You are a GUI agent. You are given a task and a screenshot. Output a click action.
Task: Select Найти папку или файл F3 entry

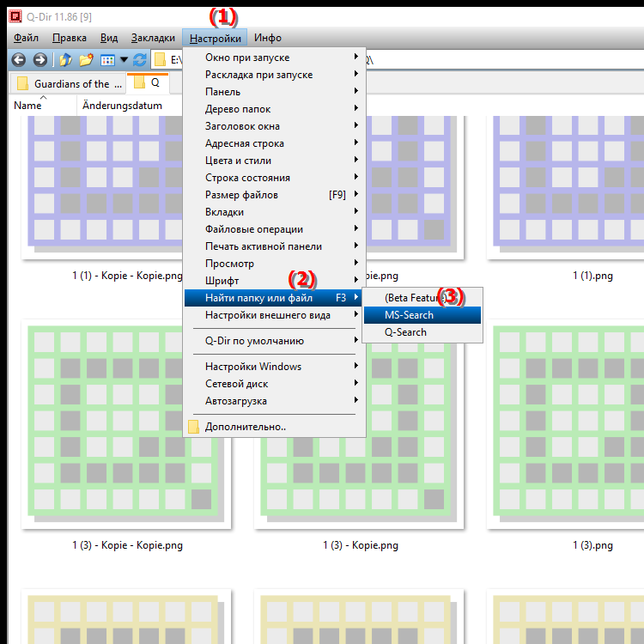click(274, 298)
